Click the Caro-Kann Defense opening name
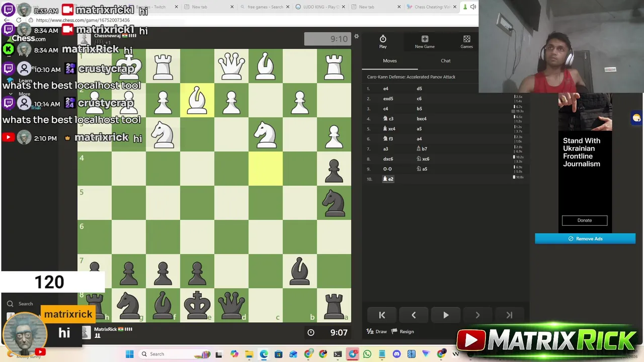The image size is (644, 362). tap(411, 77)
